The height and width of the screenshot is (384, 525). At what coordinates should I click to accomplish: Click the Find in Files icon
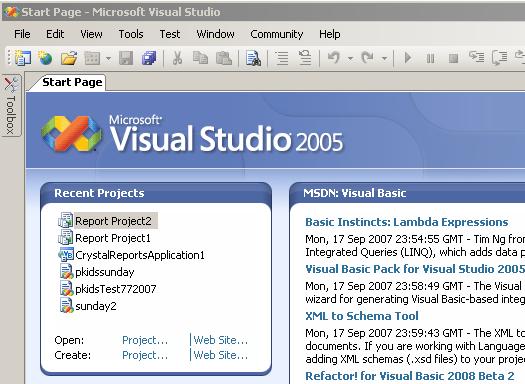(253, 58)
